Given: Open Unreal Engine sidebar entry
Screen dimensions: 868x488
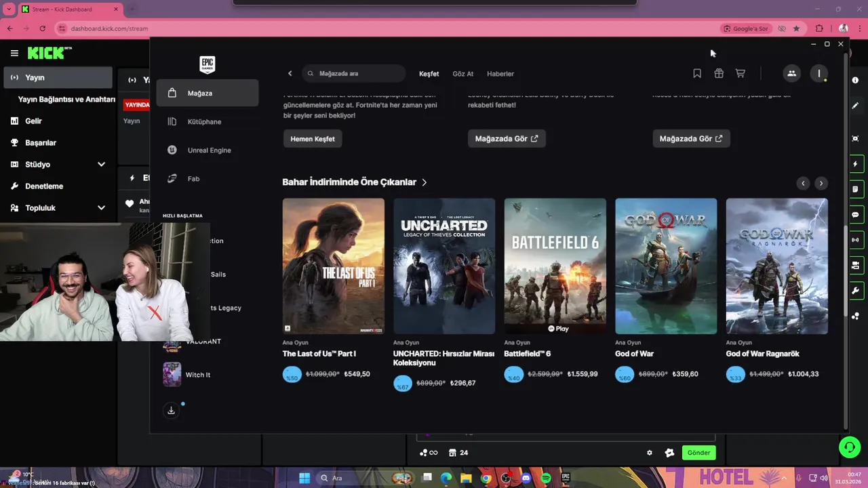Looking at the screenshot, I should coord(207,150).
